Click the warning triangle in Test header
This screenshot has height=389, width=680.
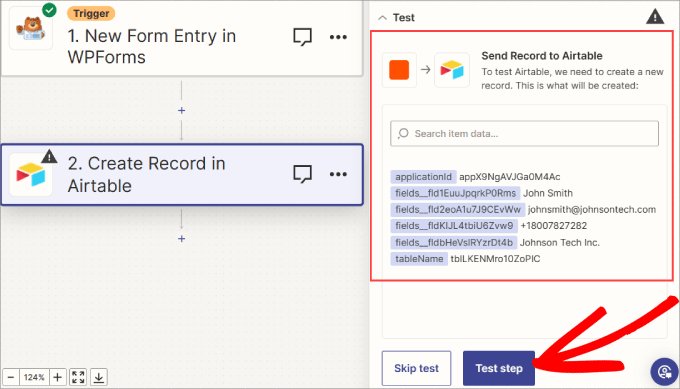(x=655, y=17)
